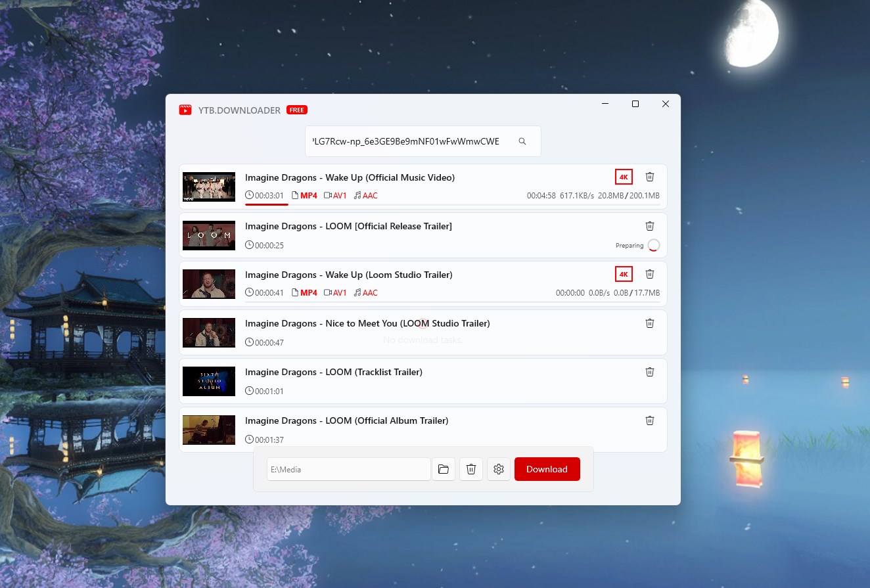Image resolution: width=870 pixels, height=588 pixels.
Task: Click MP4 format label on Official Music Video row
Action: tap(309, 196)
